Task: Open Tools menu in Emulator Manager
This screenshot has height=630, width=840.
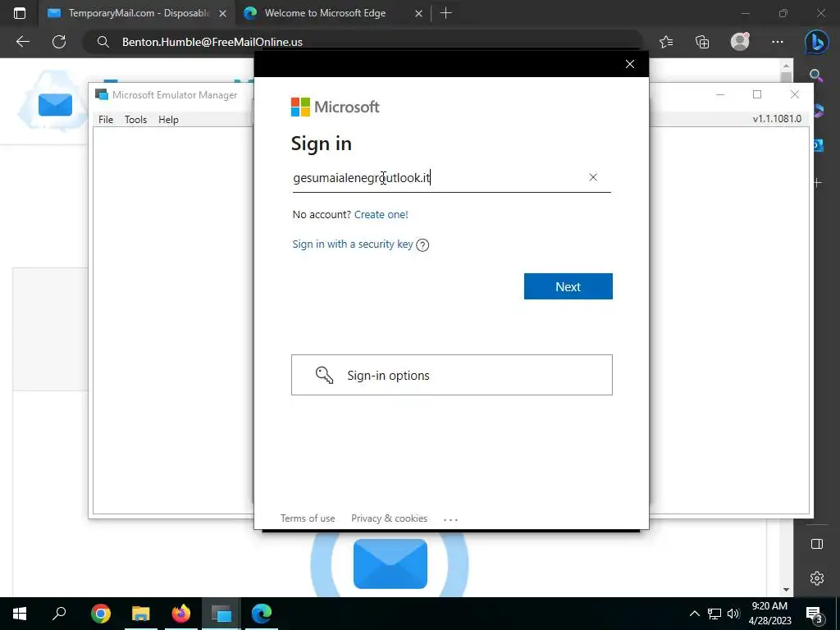Action: coord(135,120)
